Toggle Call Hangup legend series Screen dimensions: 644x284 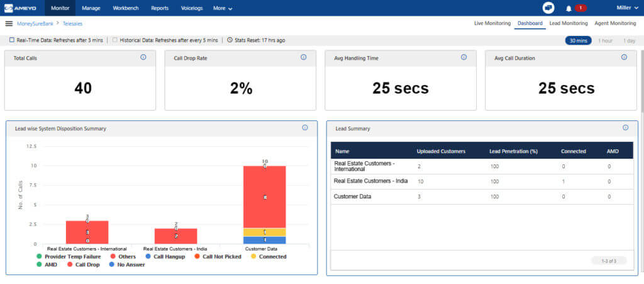(x=165, y=256)
